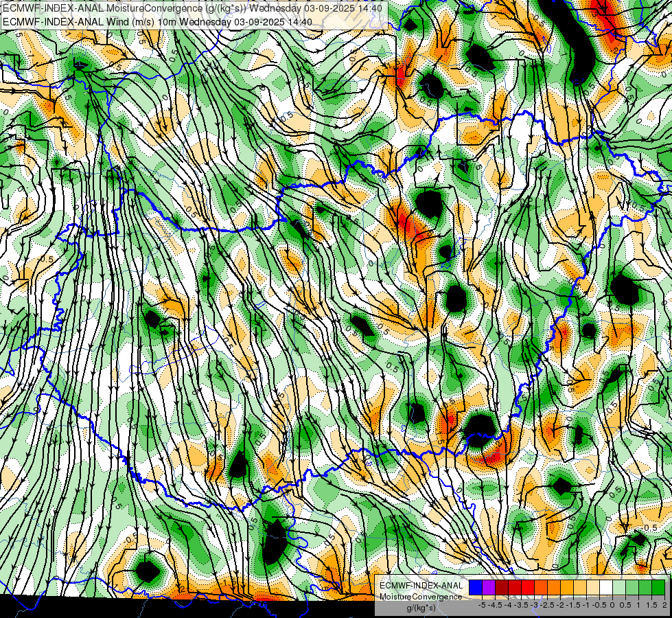The height and width of the screenshot is (618, 672).
Task: Select the legend swatch between -2 and -1.5
Action: point(567,588)
